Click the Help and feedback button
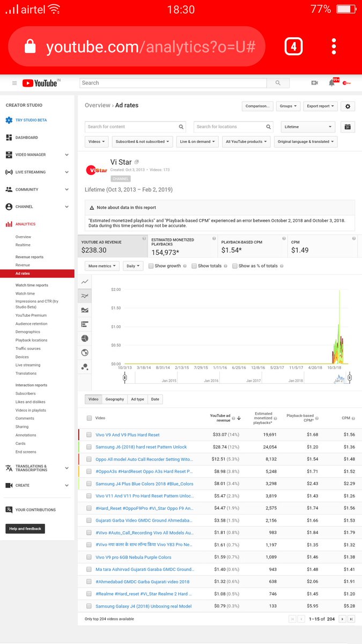Viewport: 362px width, 644px height. [25, 529]
